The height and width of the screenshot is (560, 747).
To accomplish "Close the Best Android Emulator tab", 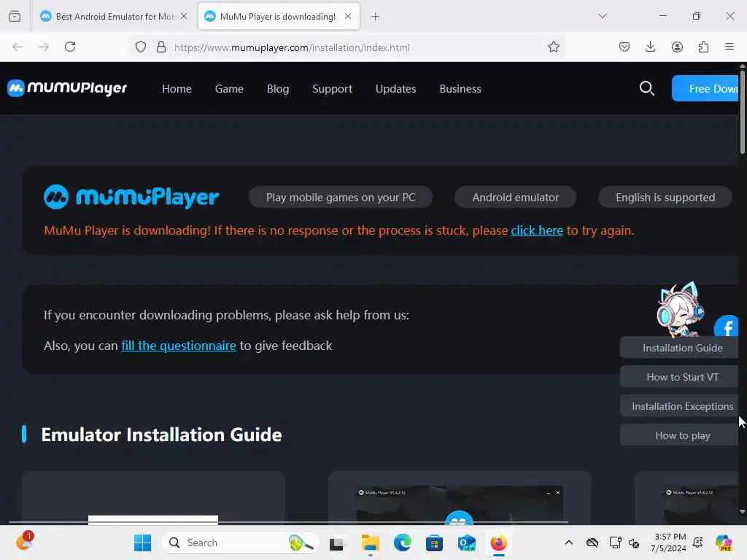I will pos(184,16).
